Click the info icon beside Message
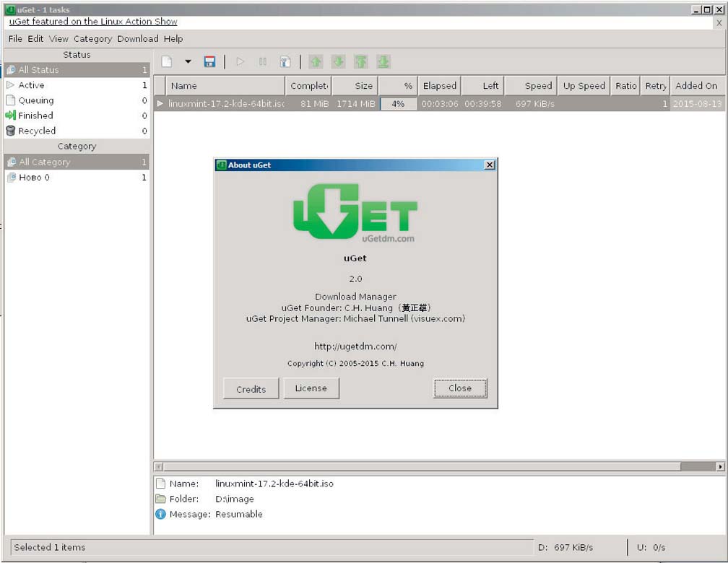728x563 pixels. point(160,514)
